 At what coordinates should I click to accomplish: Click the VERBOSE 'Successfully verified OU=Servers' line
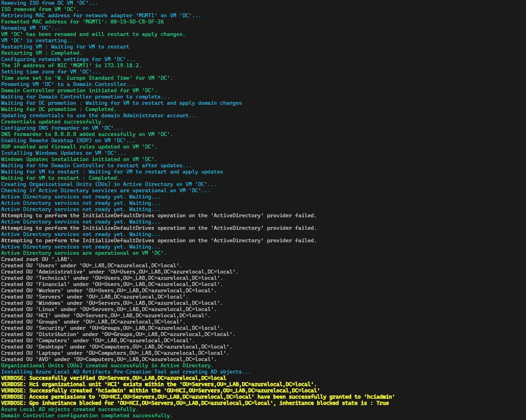[x=113, y=378]
